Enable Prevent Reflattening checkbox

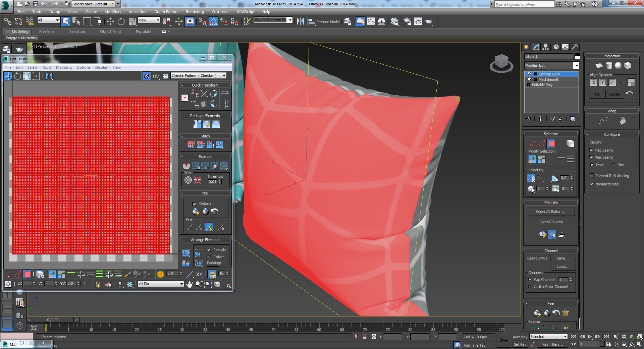click(592, 176)
